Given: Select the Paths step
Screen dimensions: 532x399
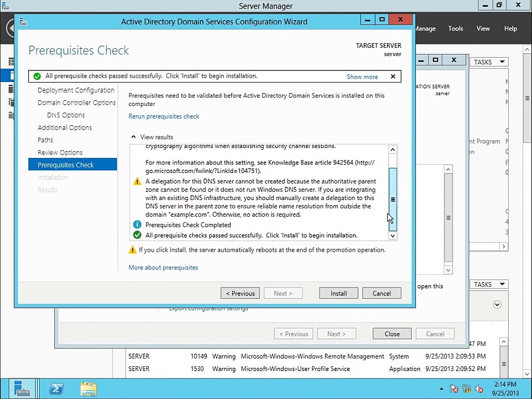Looking at the screenshot, I should (x=45, y=140).
